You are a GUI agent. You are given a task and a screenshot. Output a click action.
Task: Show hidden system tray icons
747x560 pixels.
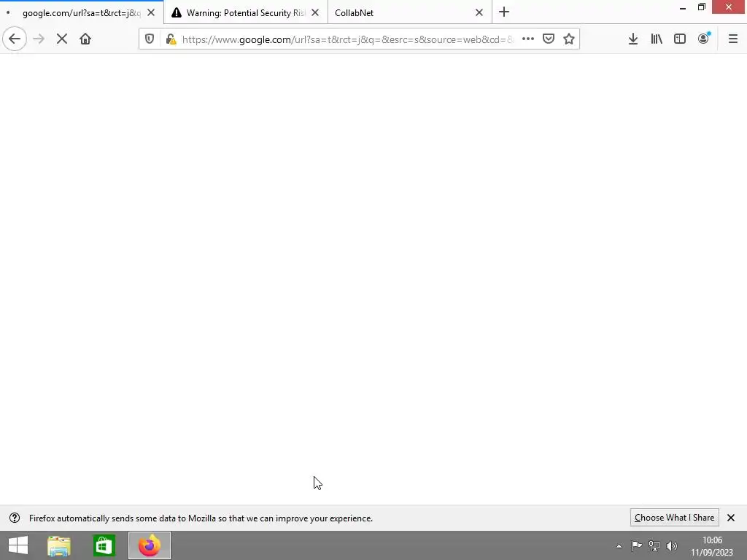619,546
